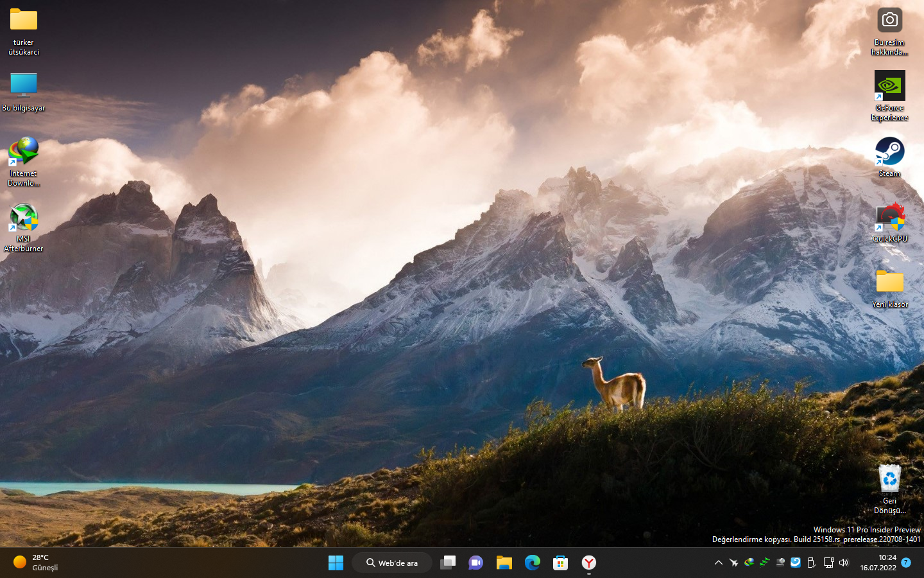The height and width of the screenshot is (578, 924).
Task: Open the clock and date 16.07.2022
Action: pos(878,563)
